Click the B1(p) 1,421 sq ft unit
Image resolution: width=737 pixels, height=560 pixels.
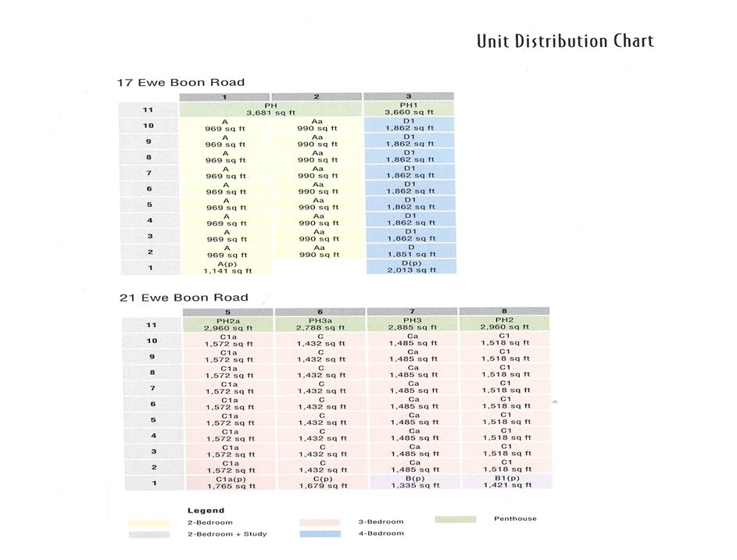[x=505, y=482]
